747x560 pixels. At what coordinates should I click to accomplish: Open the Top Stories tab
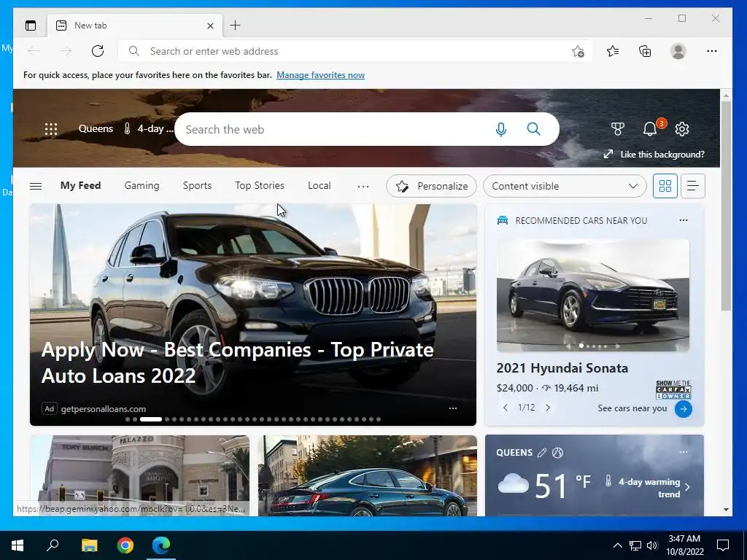pos(260,185)
